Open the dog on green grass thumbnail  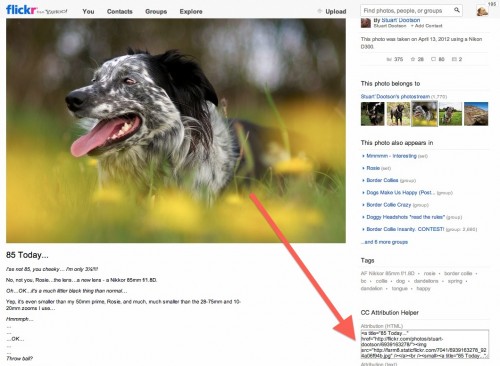450,114
